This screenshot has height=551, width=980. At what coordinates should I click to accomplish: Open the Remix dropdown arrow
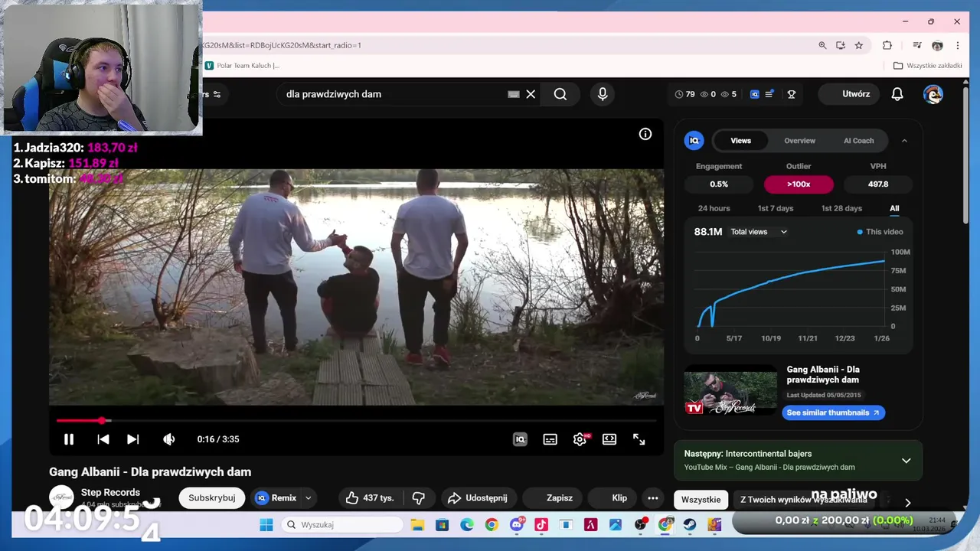tap(309, 497)
